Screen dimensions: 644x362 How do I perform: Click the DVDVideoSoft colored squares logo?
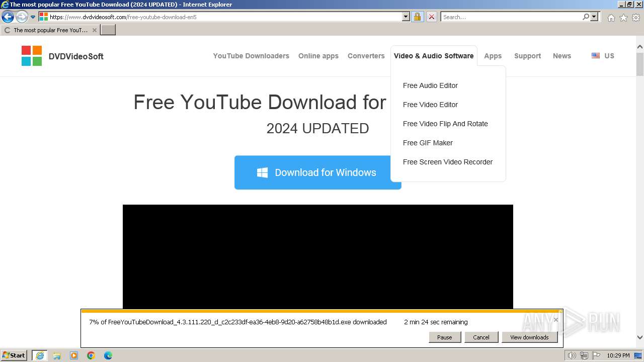[32, 56]
